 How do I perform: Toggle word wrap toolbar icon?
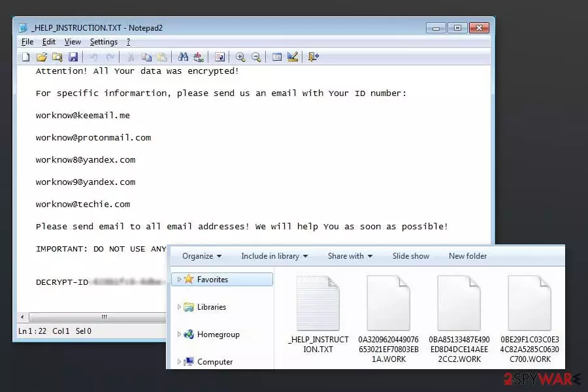coord(220,57)
